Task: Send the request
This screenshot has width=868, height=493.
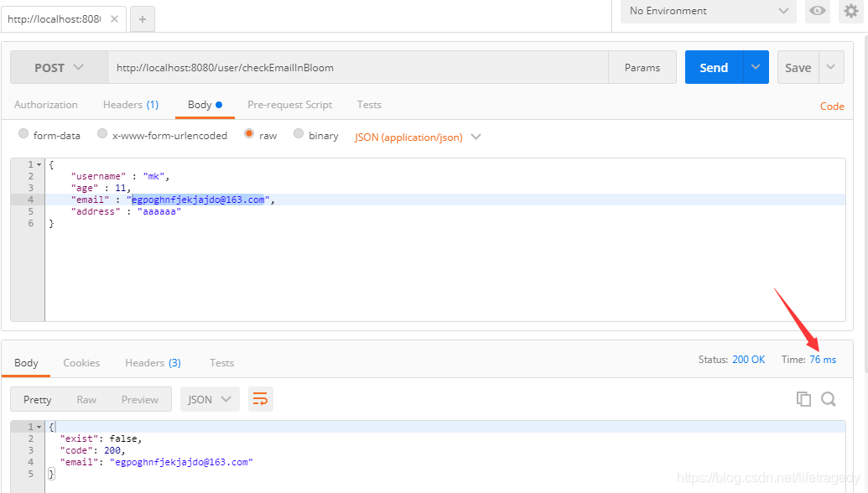Action: (x=714, y=68)
